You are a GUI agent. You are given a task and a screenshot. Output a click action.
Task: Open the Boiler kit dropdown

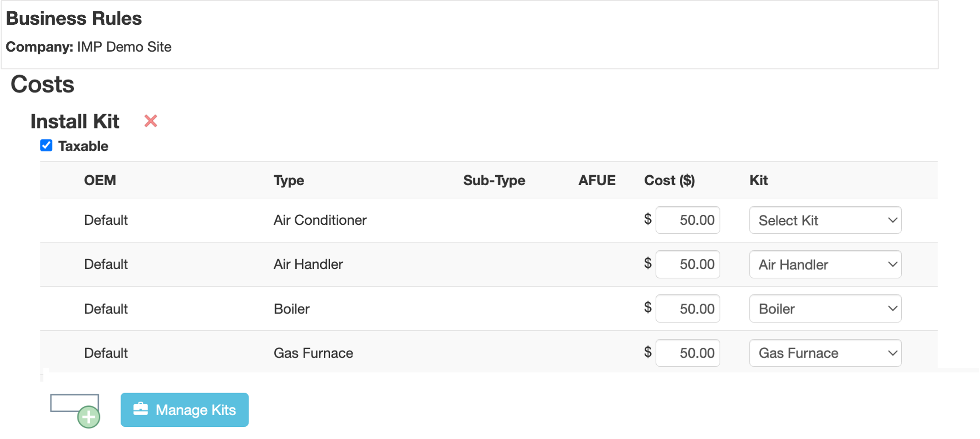[825, 308]
